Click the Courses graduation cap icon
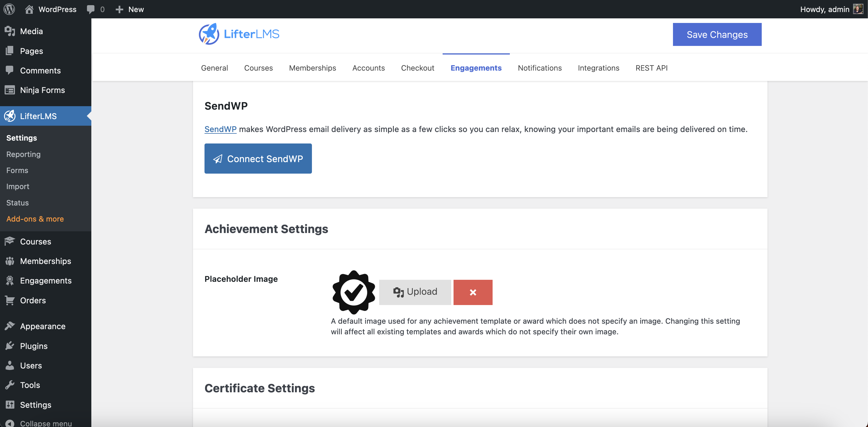Image resolution: width=868 pixels, height=427 pixels. point(10,241)
